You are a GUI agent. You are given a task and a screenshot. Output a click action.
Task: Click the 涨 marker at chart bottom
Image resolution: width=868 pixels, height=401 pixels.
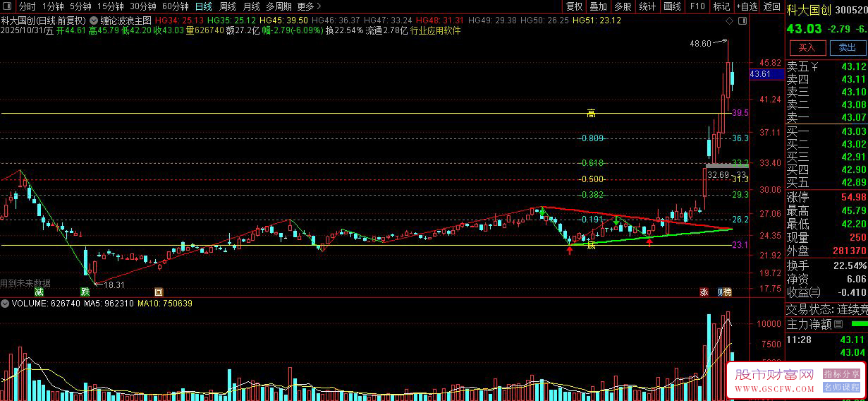(704, 292)
